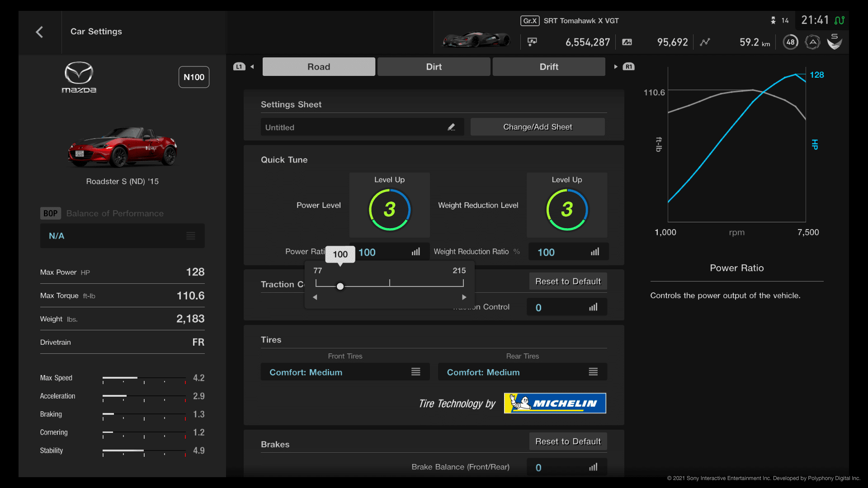Click the bars icon in Brake Balance field

pos(593,467)
